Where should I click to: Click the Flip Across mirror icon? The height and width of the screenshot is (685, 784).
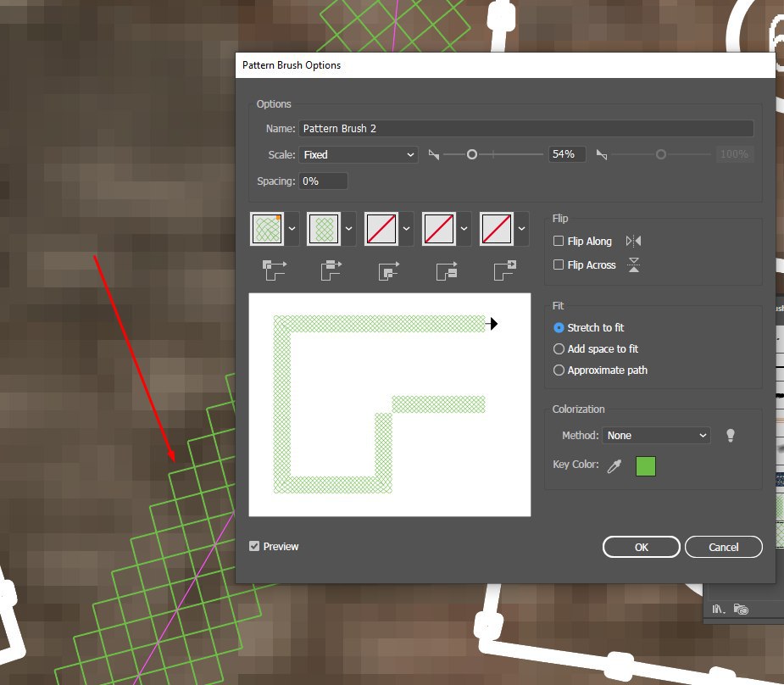coord(633,265)
